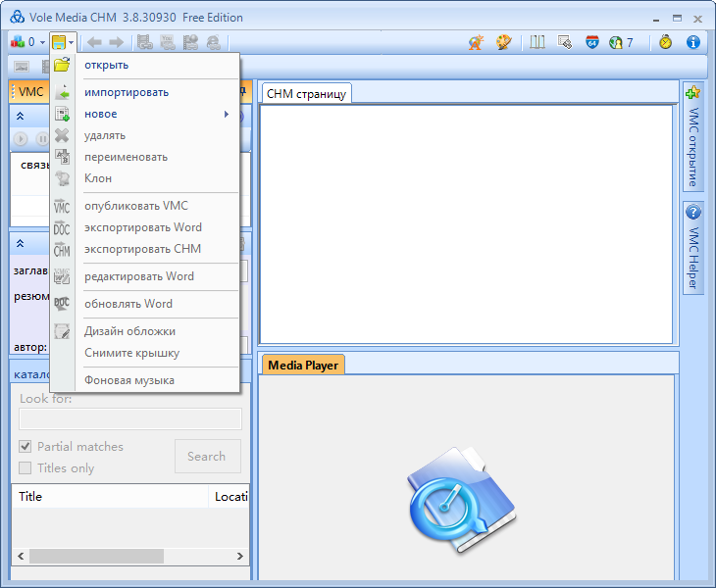716x588 pixels.
Task: Click the colored blocks icon in toolbar
Action: [x=18, y=42]
